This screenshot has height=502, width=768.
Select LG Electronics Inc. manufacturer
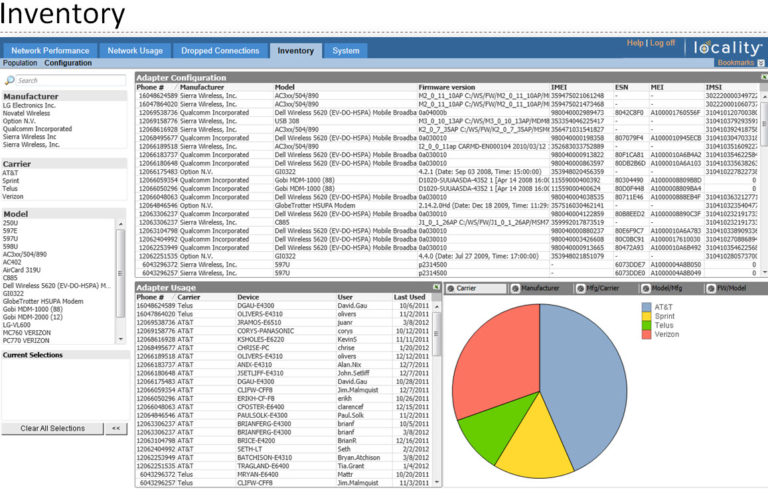(x=29, y=105)
